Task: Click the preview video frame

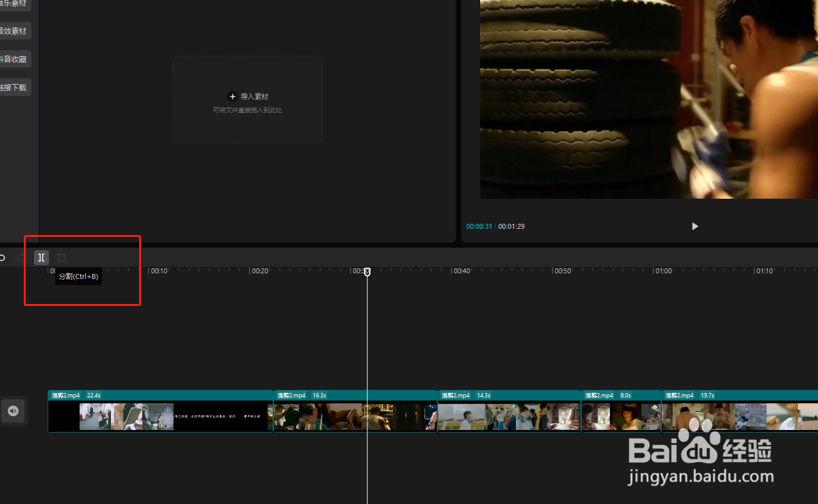Action: click(649, 99)
